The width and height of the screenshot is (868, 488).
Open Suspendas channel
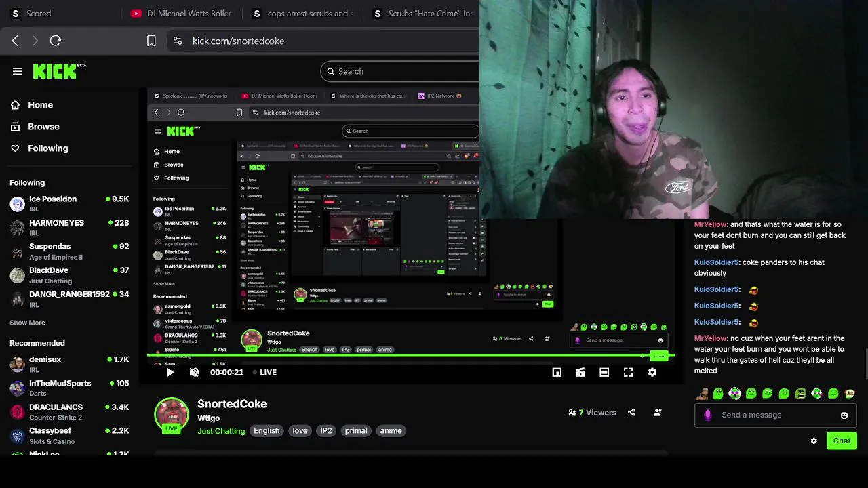(68, 251)
